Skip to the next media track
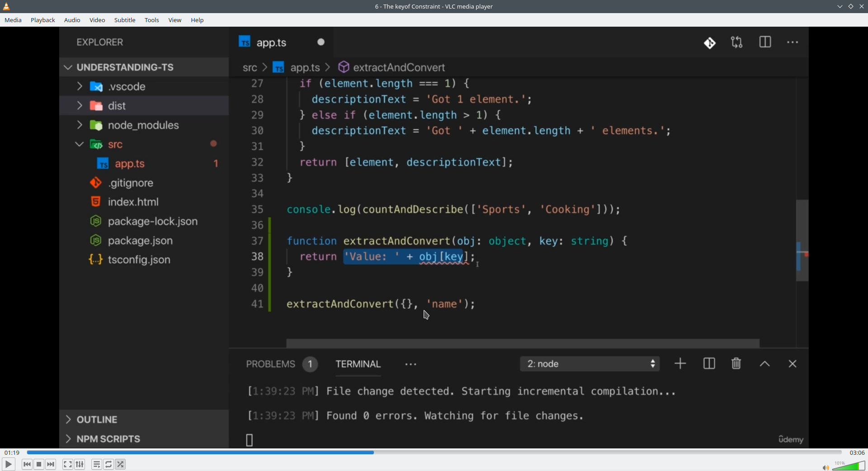The image size is (868, 471). click(51, 464)
